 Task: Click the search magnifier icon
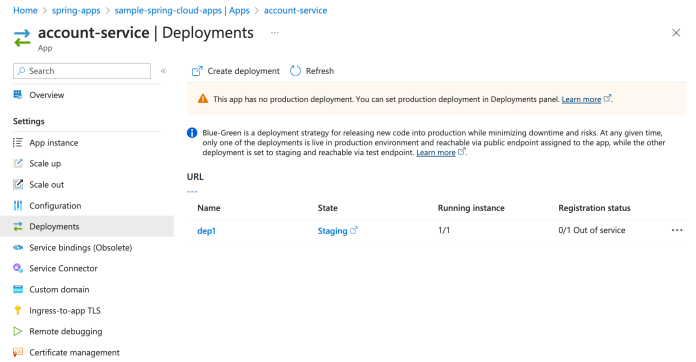21,71
